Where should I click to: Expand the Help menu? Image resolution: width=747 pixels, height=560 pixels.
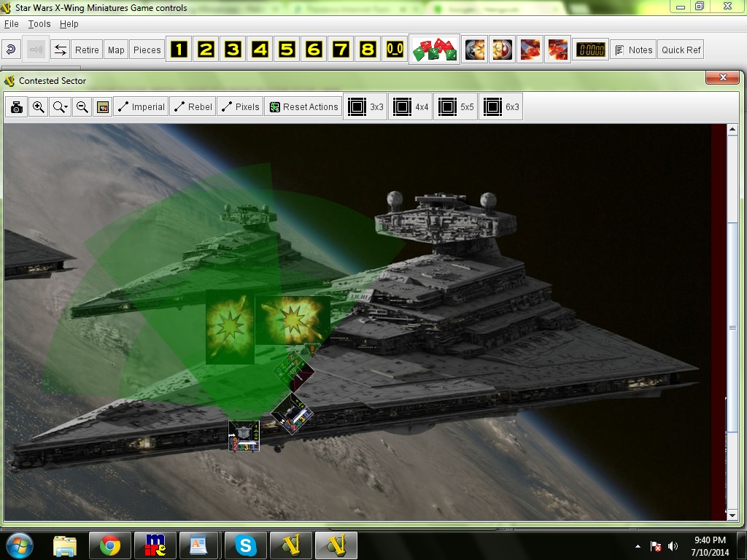(69, 24)
